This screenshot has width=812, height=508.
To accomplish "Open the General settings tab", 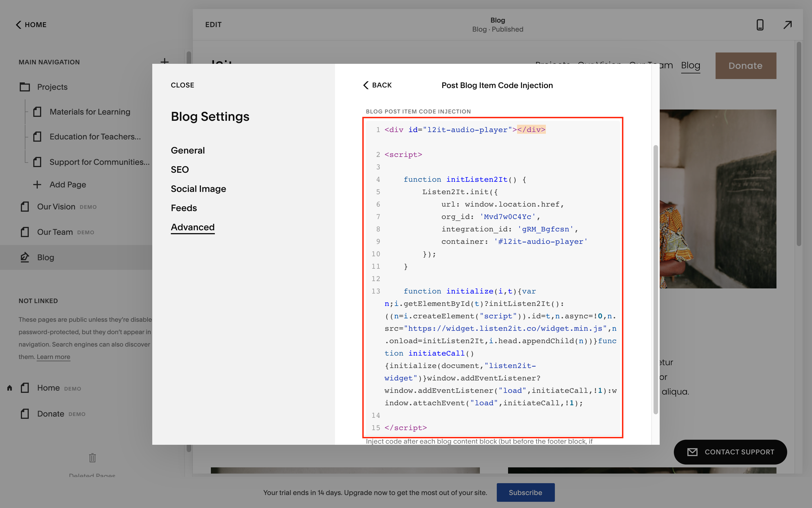I will [x=187, y=150].
